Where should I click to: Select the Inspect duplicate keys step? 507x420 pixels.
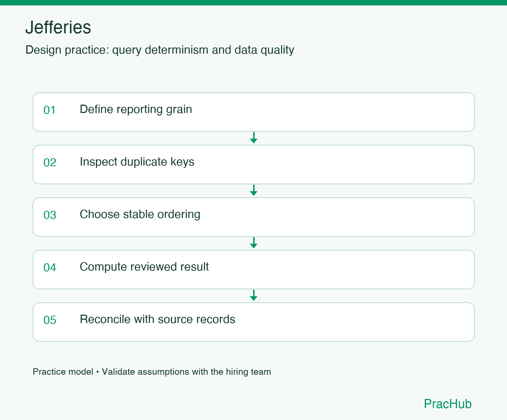253,164
